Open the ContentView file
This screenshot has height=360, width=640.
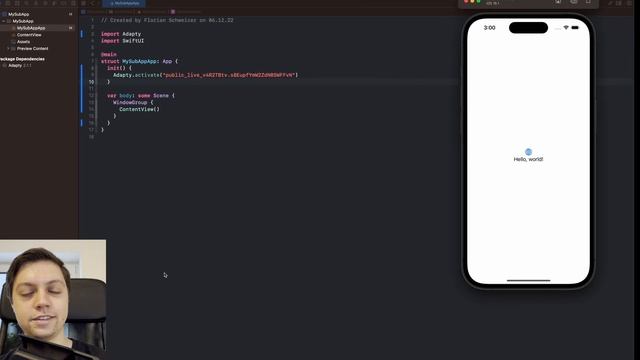(29, 35)
